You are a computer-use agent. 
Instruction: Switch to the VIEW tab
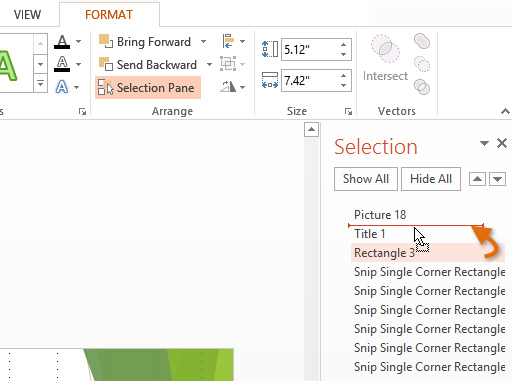click(x=28, y=15)
